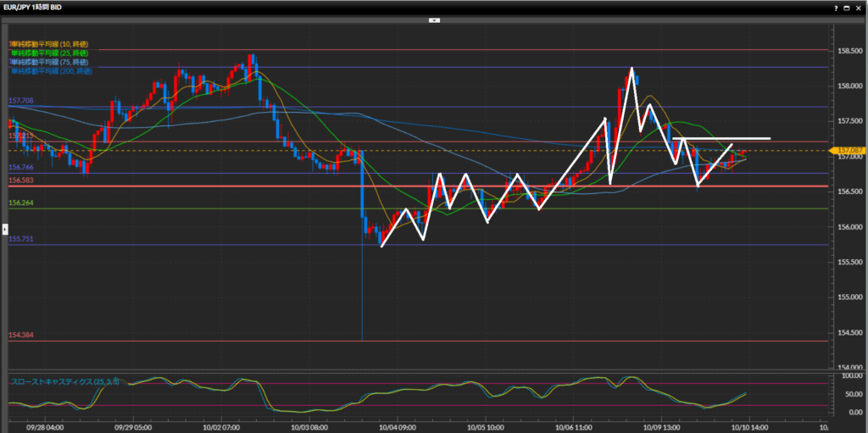Click the 158.500 price axis label
Image resolution: width=868 pixels, height=433 pixels.
849,51
